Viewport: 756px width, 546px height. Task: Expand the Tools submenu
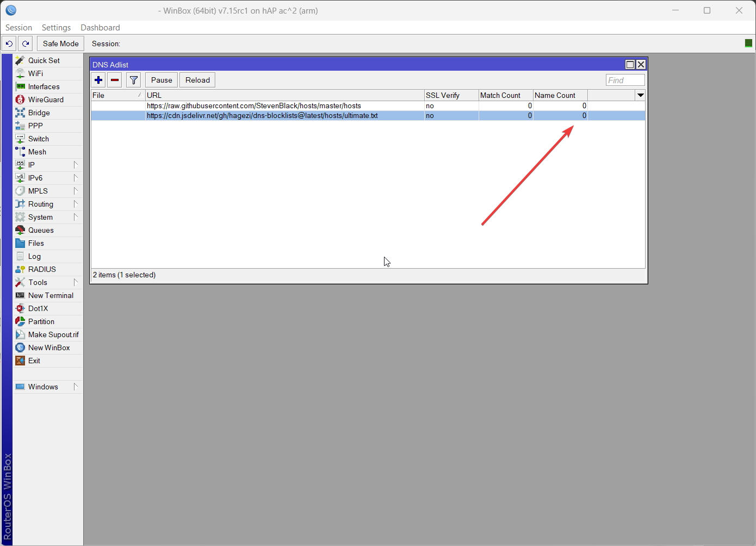[x=48, y=282]
